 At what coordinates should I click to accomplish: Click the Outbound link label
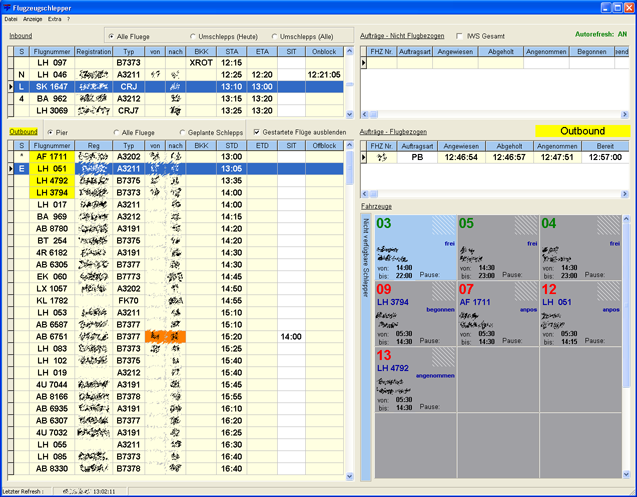pyautogui.click(x=24, y=132)
